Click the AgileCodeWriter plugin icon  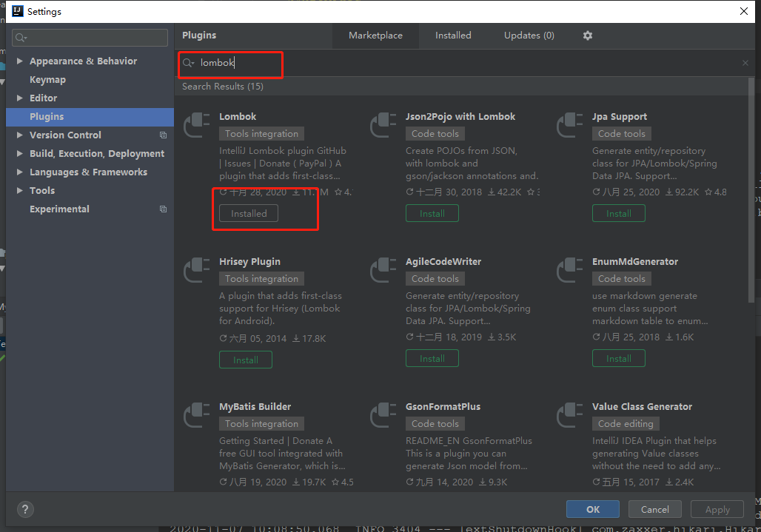[x=383, y=270]
